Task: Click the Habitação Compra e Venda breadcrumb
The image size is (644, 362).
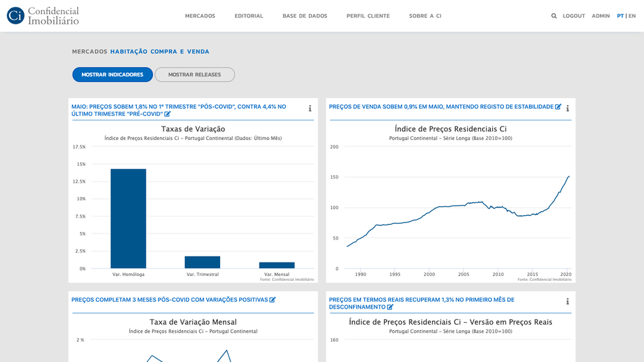Action: point(160,51)
